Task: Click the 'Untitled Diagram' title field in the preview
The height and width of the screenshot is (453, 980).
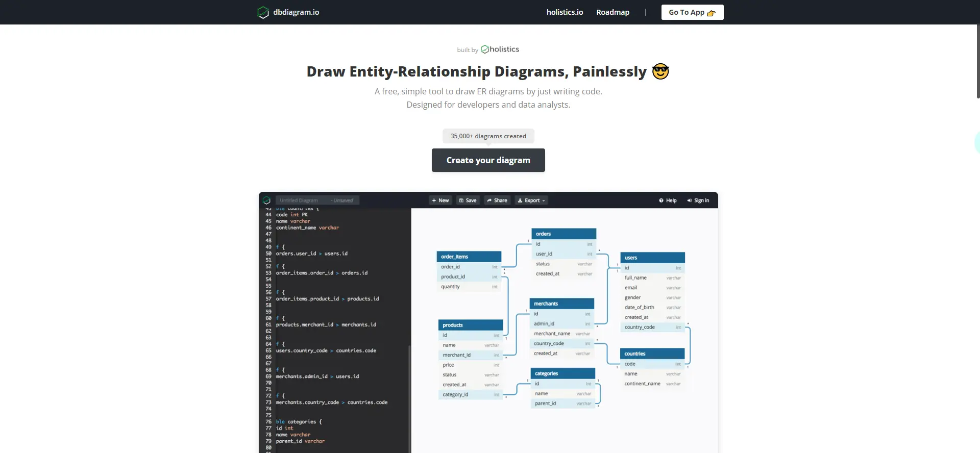Action: (317, 200)
